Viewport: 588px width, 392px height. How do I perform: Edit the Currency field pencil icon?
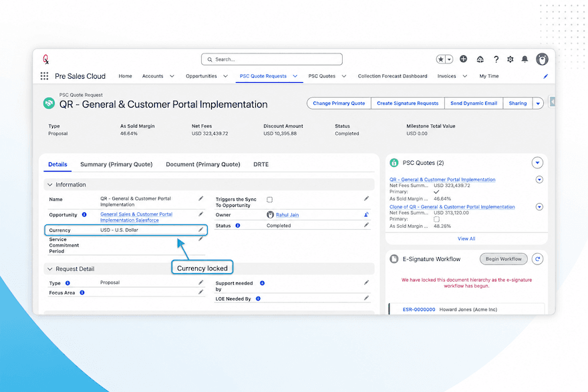[201, 229]
